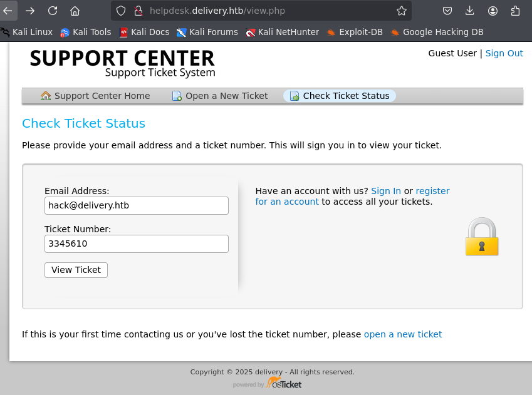This screenshot has width=532, height=395.
Task: Open the Pocket save icon
Action: click(x=447, y=11)
